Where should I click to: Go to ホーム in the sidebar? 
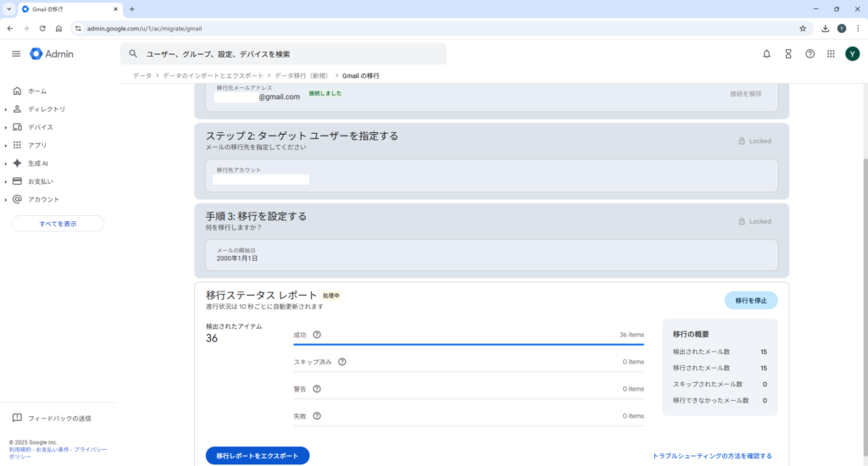coord(37,91)
